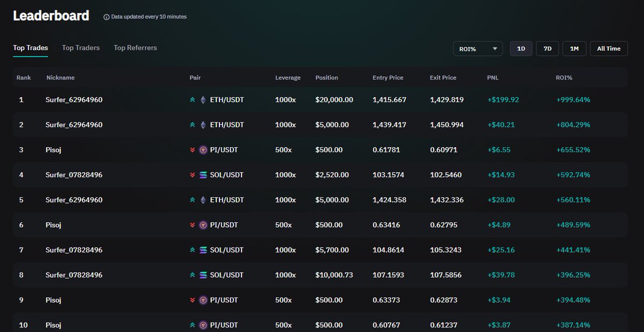
Task: Click the info icon beside Data updated
Action: tap(106, 17)
